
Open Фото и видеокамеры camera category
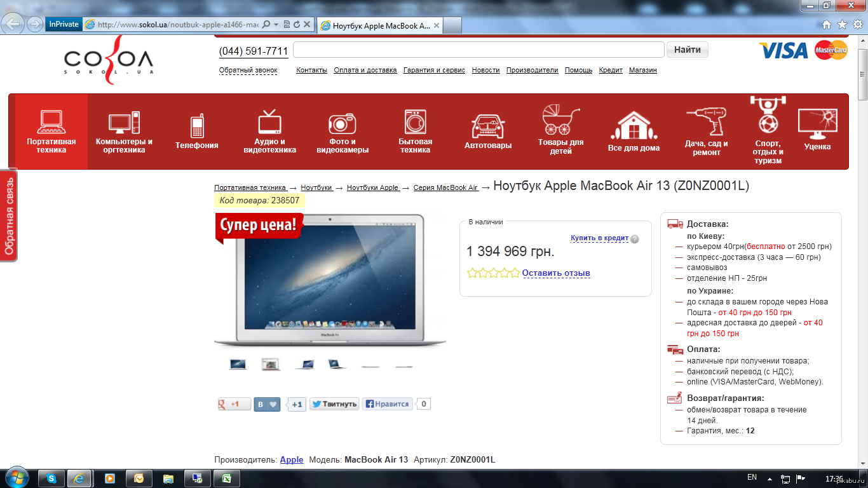click(x=342, y=132)
